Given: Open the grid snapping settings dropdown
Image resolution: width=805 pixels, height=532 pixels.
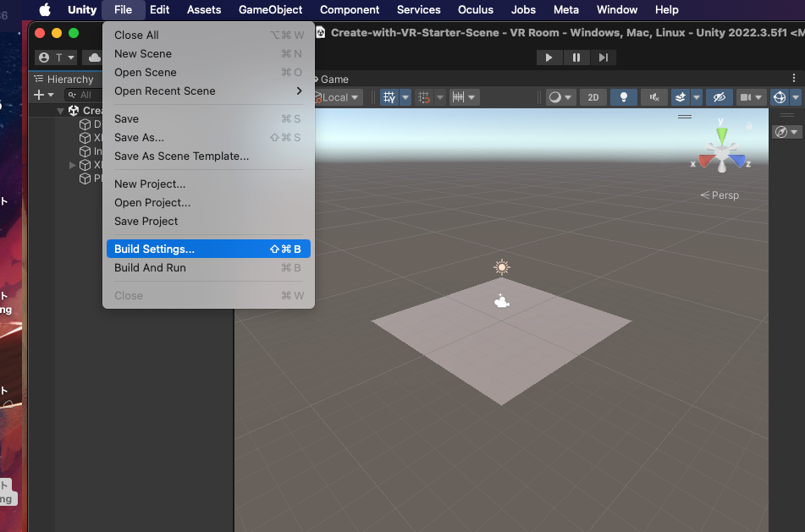Looking at the screenshot, I should click(x=440, y=97).
